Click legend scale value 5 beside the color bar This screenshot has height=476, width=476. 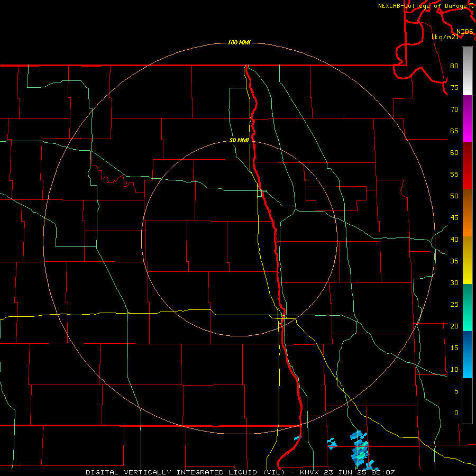[456, 391]
